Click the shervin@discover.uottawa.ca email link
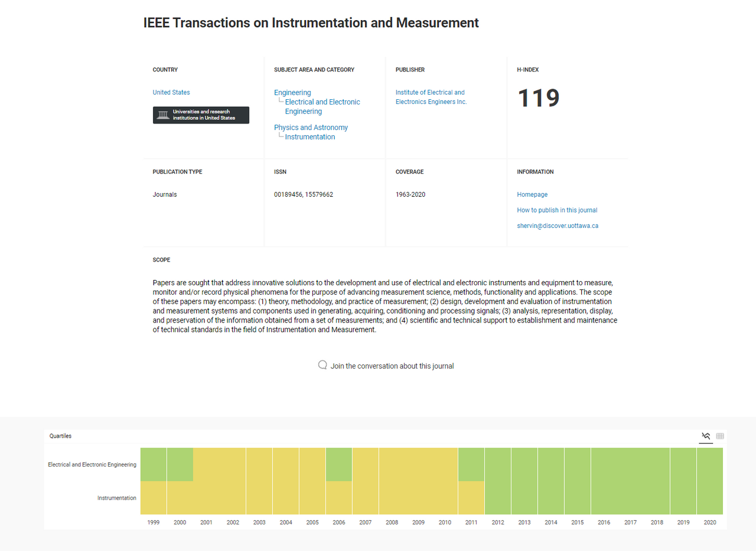756x551 pixels. 558,226
